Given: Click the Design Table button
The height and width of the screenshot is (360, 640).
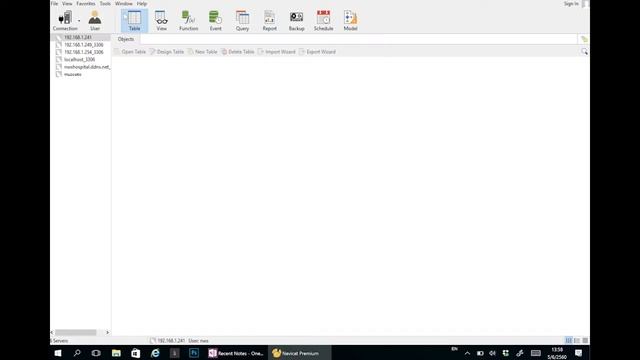Looking at the screenshot, I should [x=167, y=52].
